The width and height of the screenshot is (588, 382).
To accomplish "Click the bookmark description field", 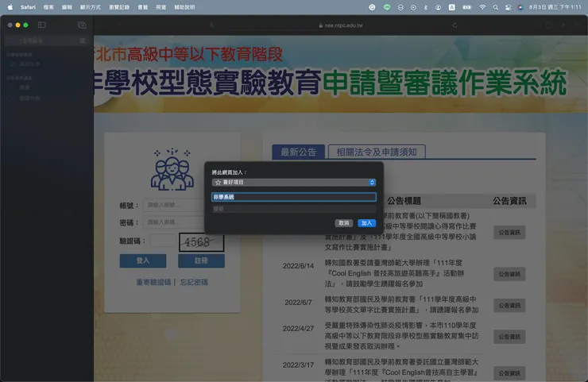I will tap(294, 209).
